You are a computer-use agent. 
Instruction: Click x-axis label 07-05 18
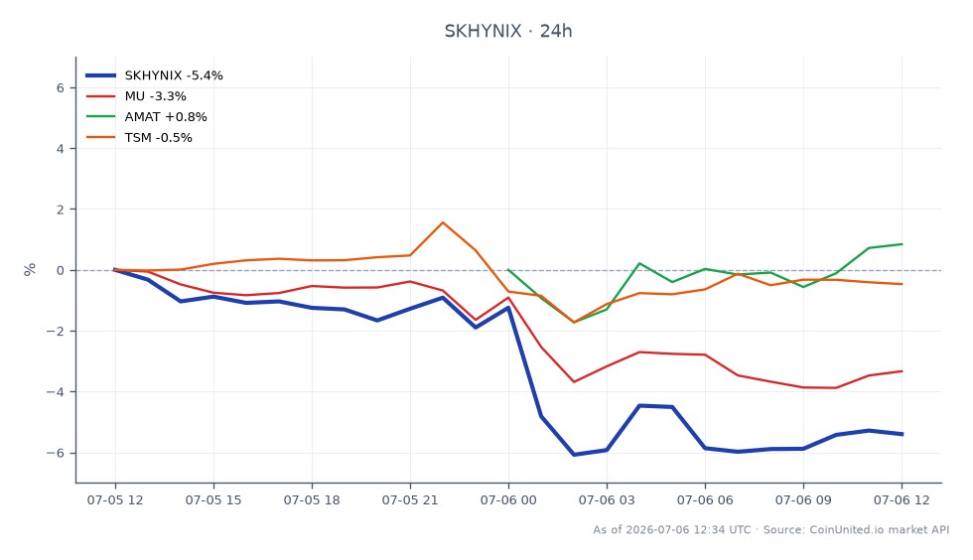coord(312,499)
